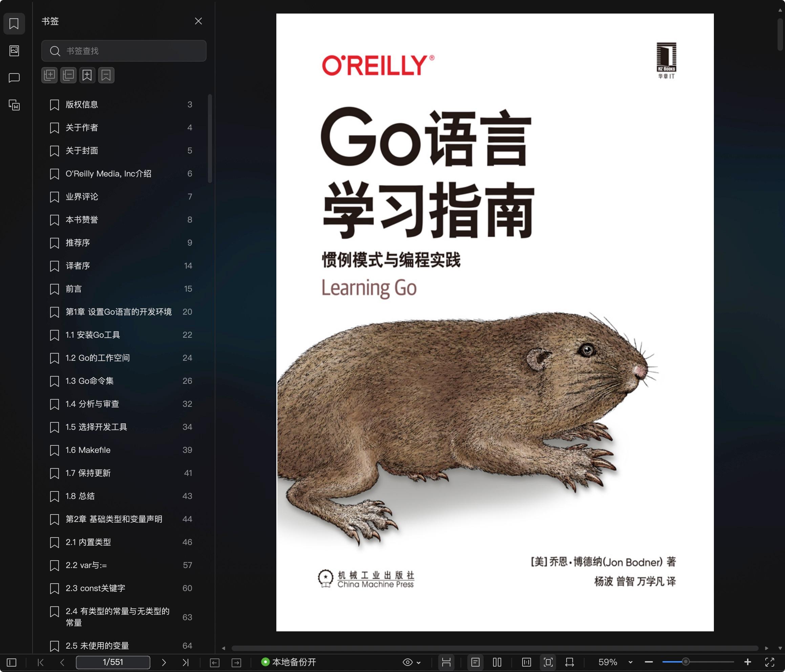Adjust the zoom slider
Image resolution: width=785 pixels, height=672 pixels.
point(685,662)
